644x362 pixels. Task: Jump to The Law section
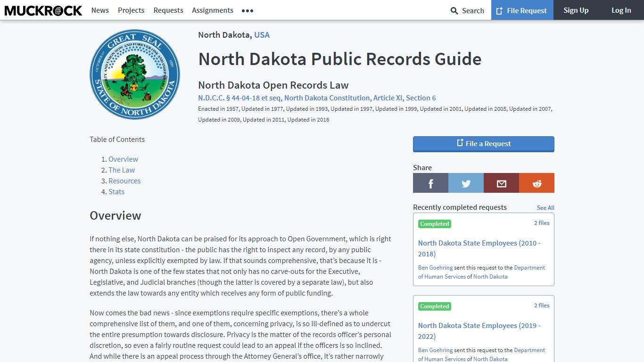click(x=122, y=170)
